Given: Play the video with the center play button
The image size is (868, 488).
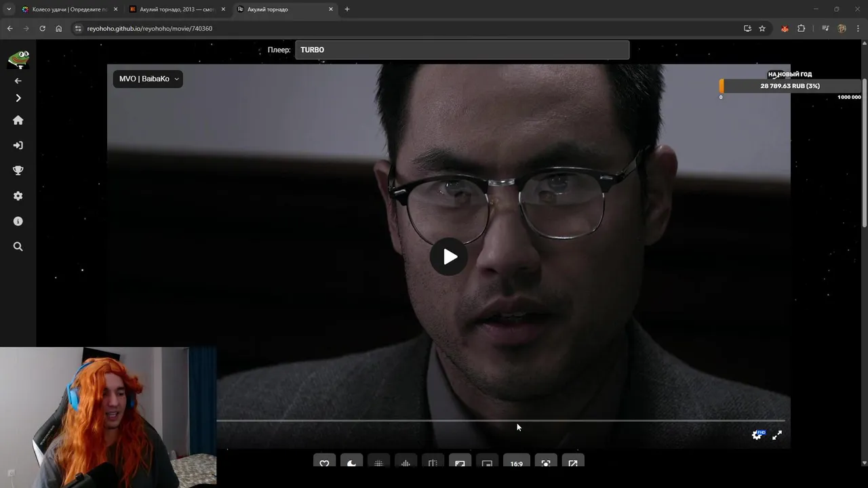Looking at the screenshot, I should click(449, 257).
